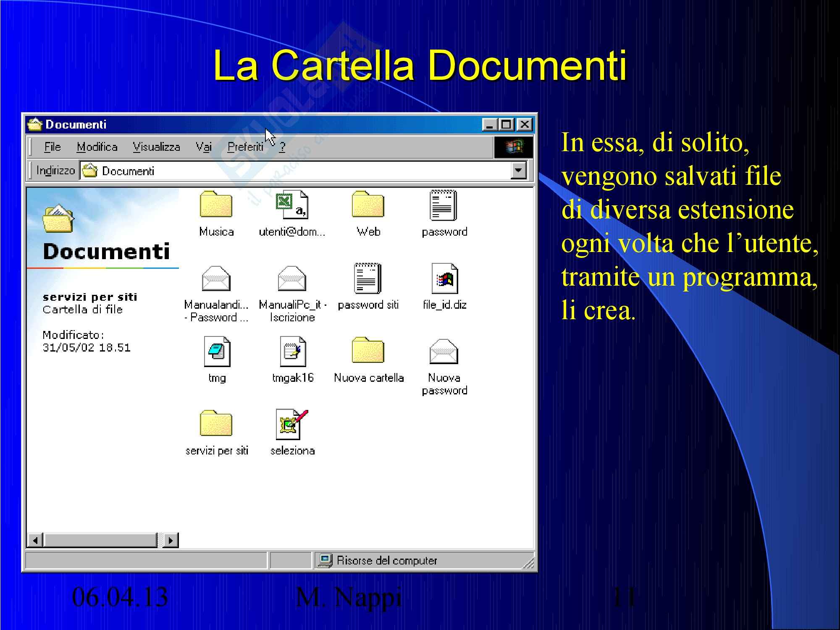Open the password siti notepad file
Viewport: 840px width, 630px height.
[x=368, y=278]
